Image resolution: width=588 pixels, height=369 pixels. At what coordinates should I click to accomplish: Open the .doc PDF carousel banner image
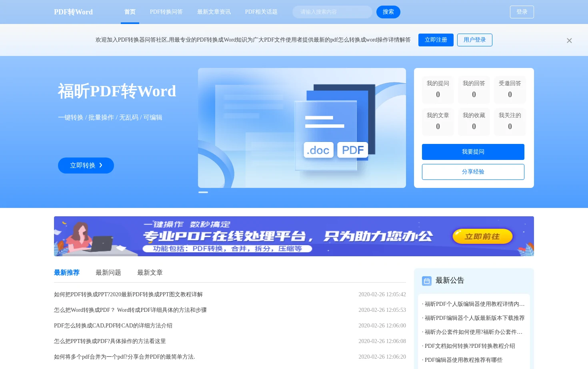(x=302, y=128)
